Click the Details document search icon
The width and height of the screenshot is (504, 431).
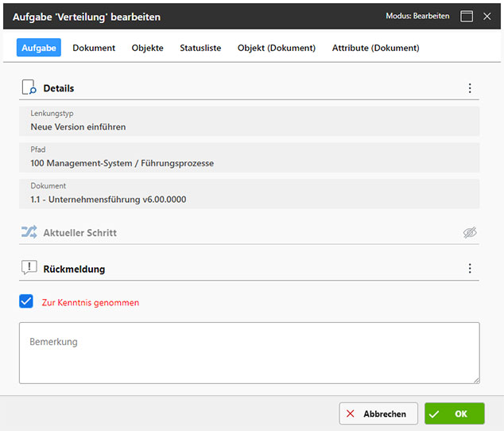[29, 88]
